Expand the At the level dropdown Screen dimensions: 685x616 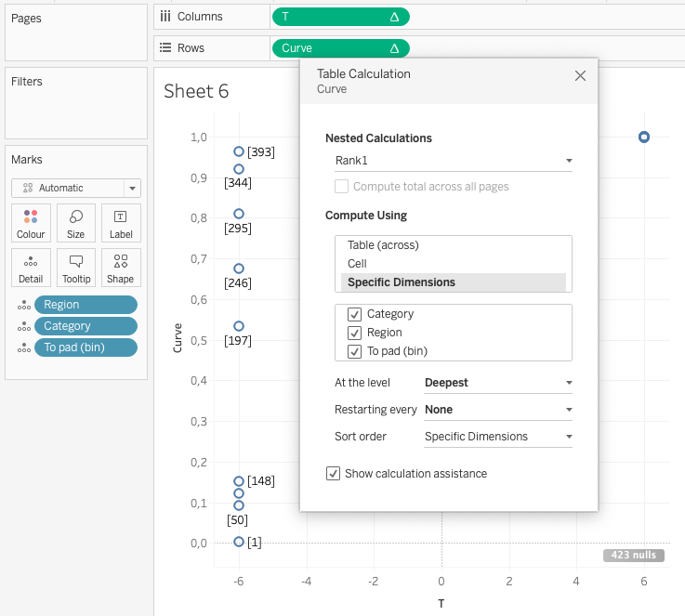click(497, 382)
